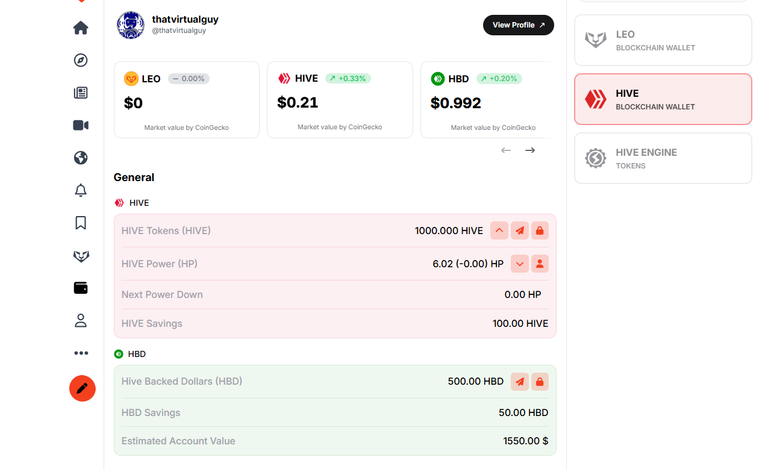768x470 pixels.
Task: Open the Explore compass icon
Action: [81, 60]
